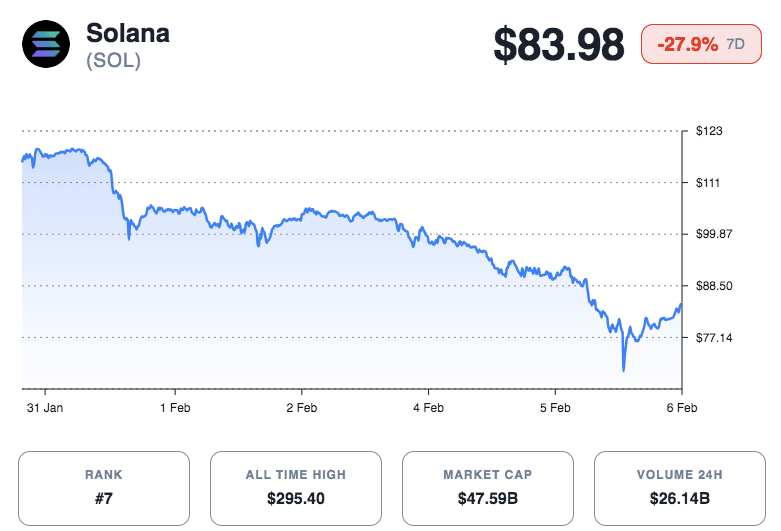Click the Solana coin name heading

coord(128,33)
